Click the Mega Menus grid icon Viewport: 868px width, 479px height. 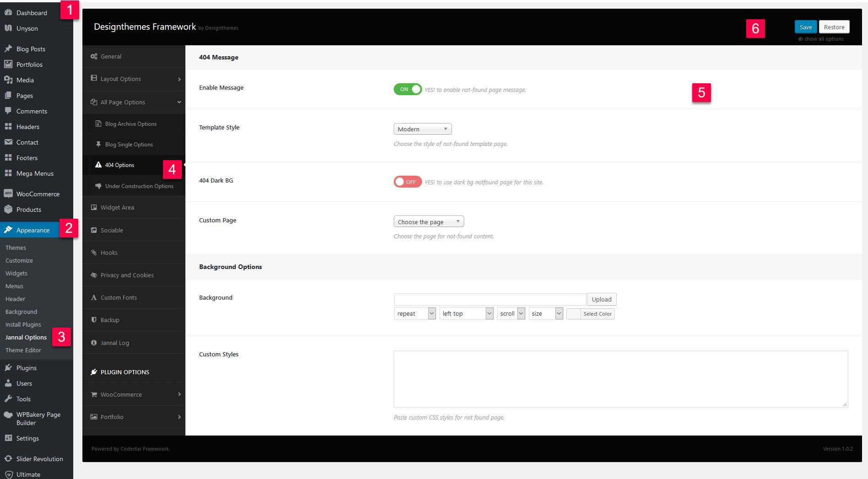pos(8,173)
